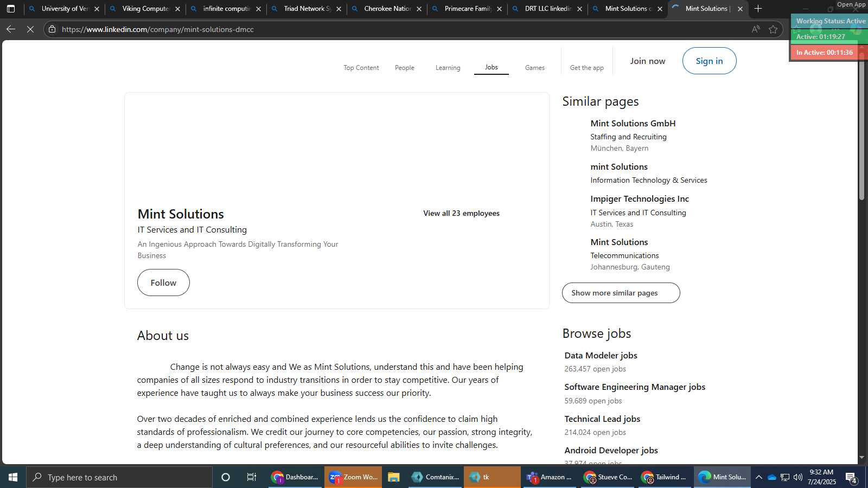Open Impiger Technologies Inc page
The image size is (868, 488).
click(x=640, y=199)
